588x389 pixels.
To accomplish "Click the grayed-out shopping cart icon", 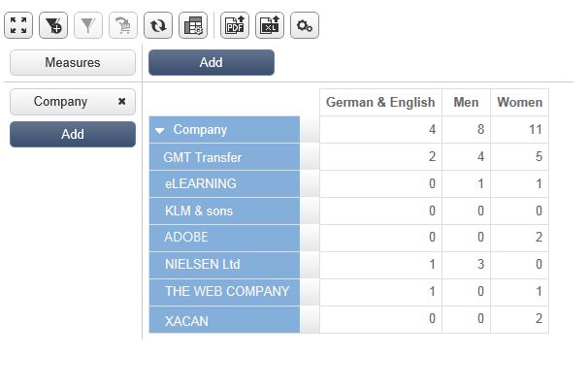I will (x=123, y=26).
